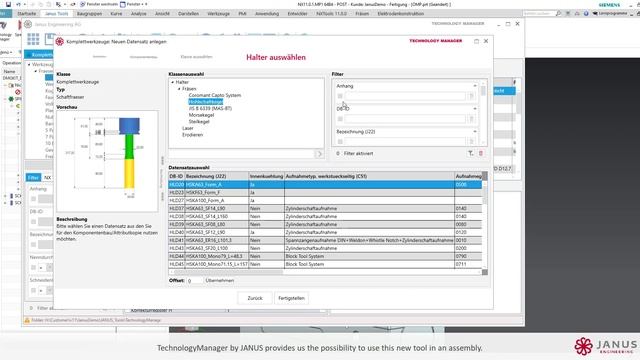640x360 pixels.
Task: Click the arrow button under Klassenauswahl tree
Action: [x=319, y=154]
